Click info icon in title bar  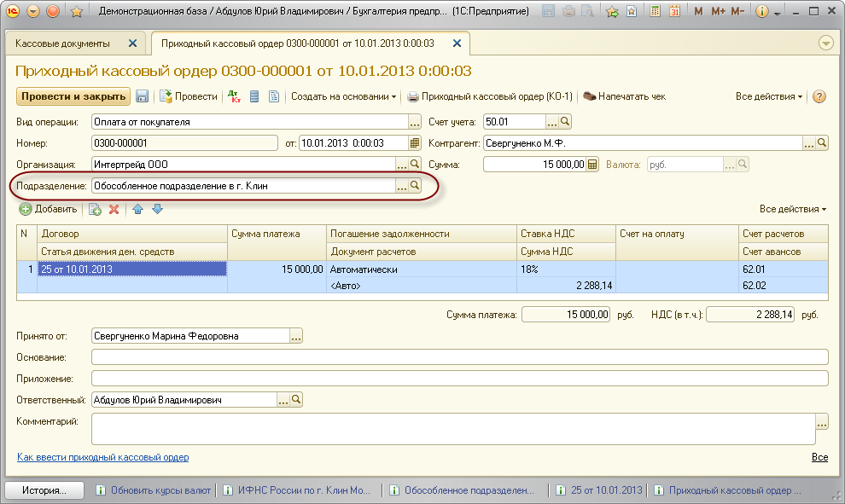pyautogui.click(x=761, y=11)
